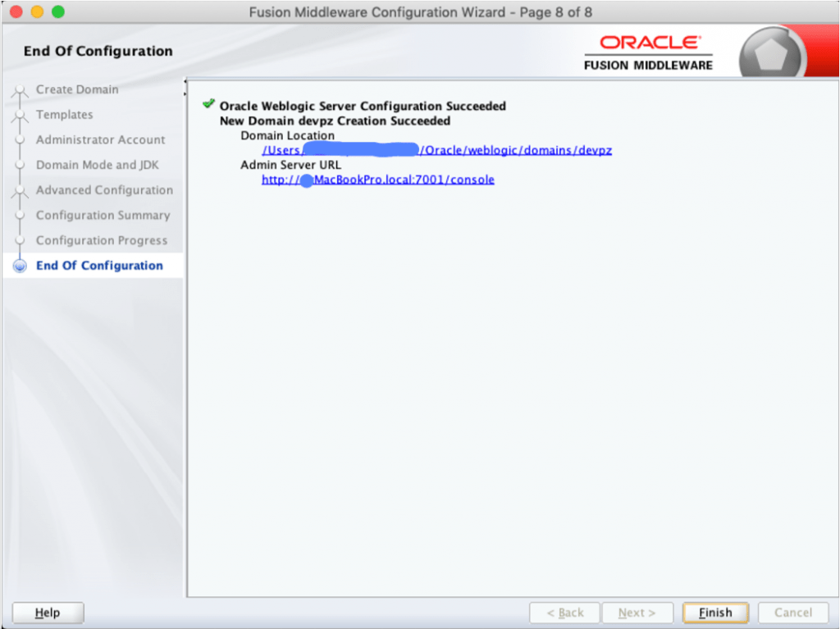This screenshot has height=629, width=840.
Task: Click the Finish button
Action: tap(715, 613)
